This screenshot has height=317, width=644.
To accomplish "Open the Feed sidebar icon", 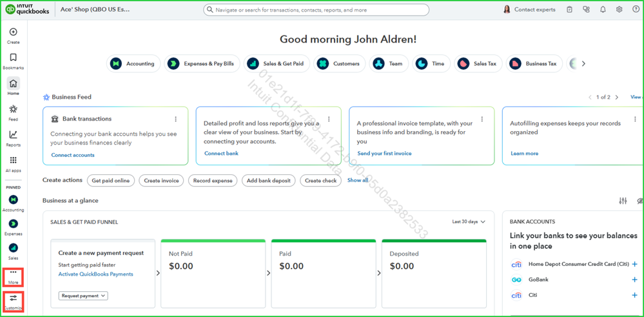I will [13, 110].
